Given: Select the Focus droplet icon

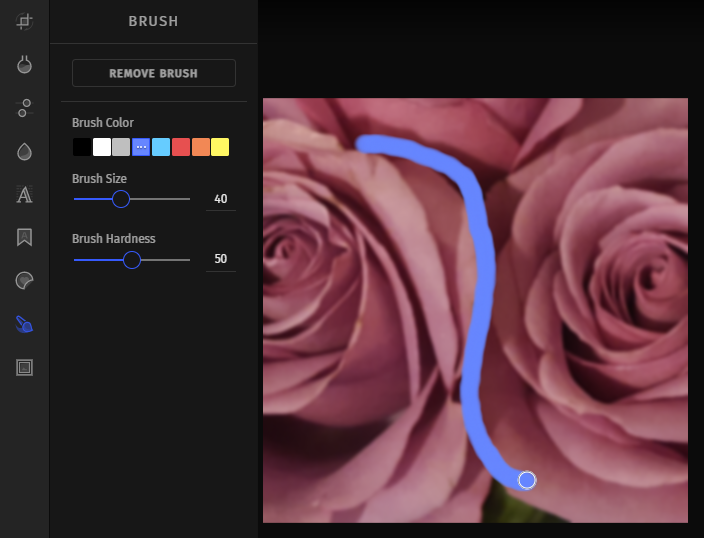Looking at the screenshot, I should tap(24, 151).
